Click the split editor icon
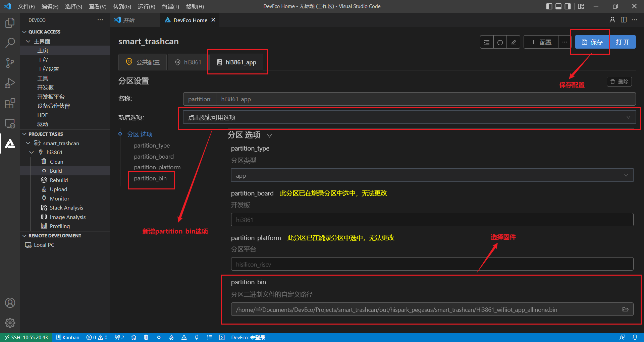This screenshot has width=644, height=342. (x=624, y=20)
